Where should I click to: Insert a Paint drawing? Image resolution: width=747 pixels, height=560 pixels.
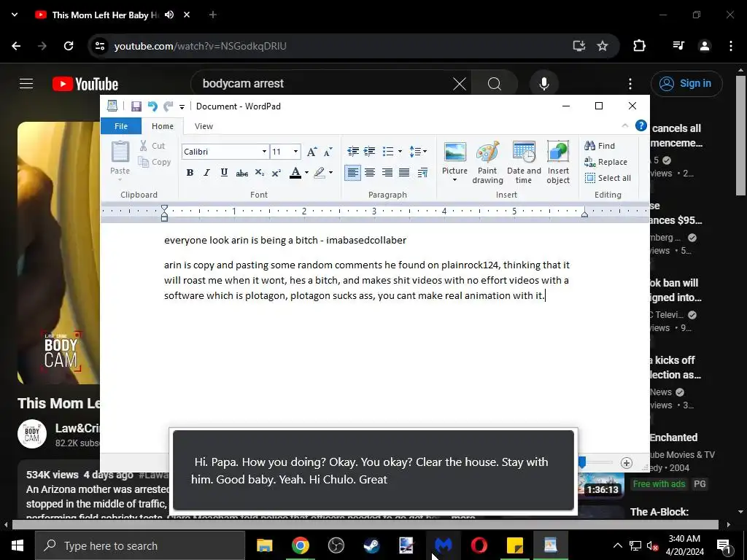pyautogui.click(x=487, y=163)
